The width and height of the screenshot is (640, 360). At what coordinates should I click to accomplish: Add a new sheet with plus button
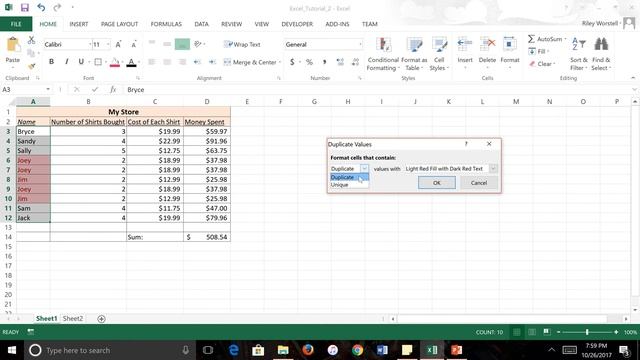pyautogui.click(x=101, y=319)
